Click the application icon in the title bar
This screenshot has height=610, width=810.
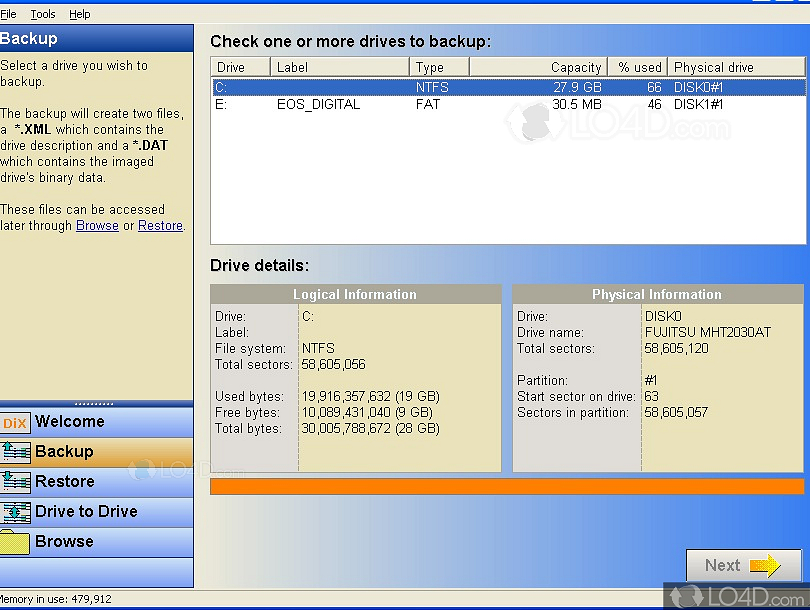(10, 4)
